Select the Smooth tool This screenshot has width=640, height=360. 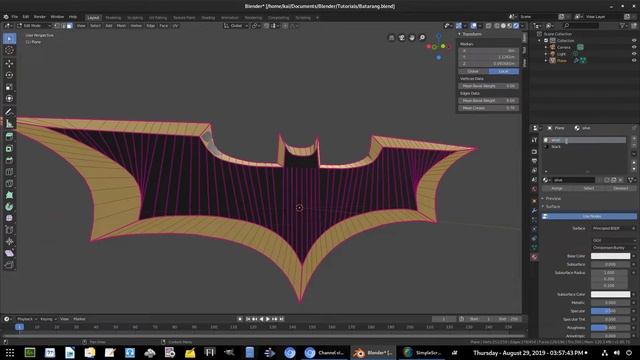9,218
